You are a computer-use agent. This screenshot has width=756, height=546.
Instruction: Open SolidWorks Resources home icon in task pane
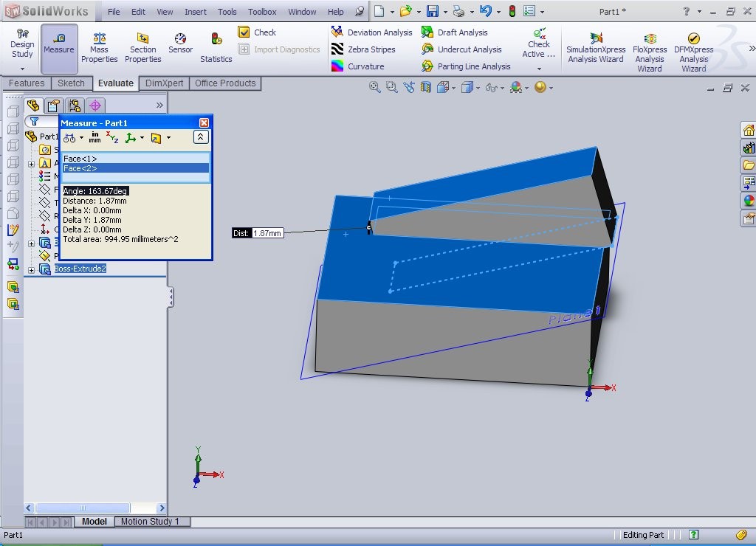click(x=749, y=130)
